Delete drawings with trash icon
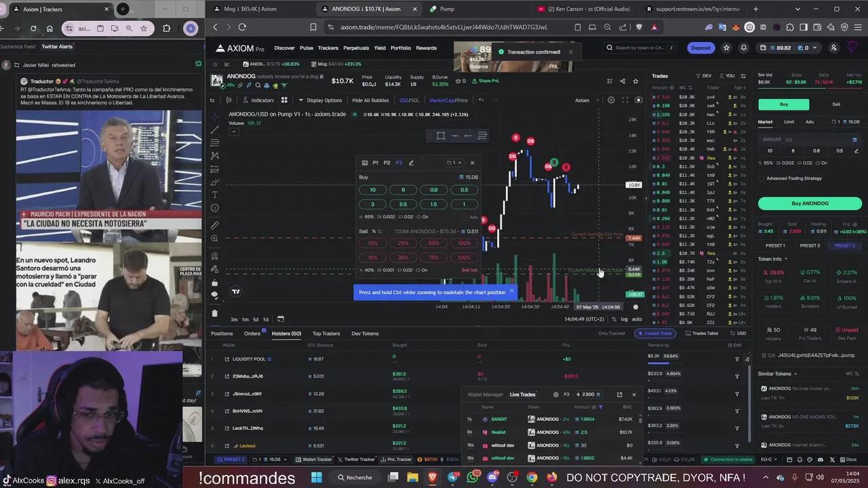The image size is (868, 488). point(215,313)
